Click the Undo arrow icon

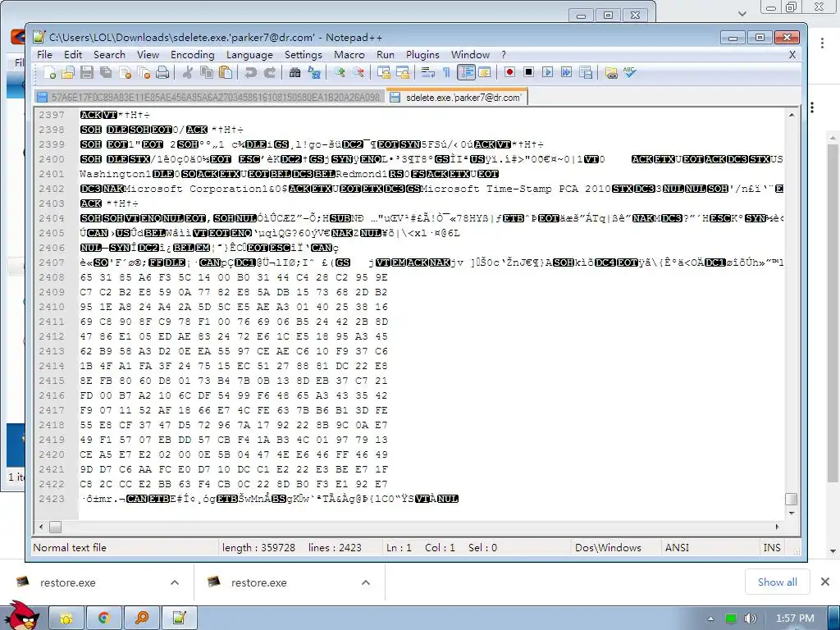click(250, 72)
